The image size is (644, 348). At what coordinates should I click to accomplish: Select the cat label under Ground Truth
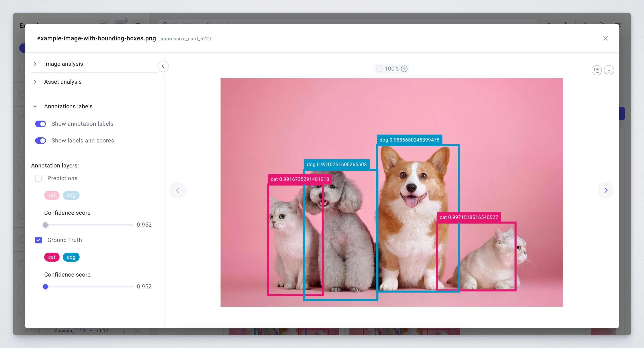tap(52, 257)
